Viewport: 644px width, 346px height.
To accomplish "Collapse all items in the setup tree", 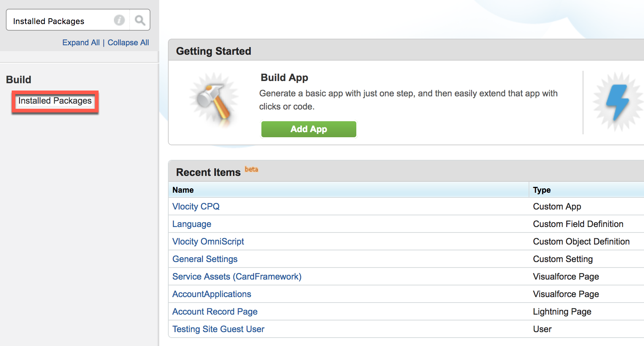I will tap(128, 42).
